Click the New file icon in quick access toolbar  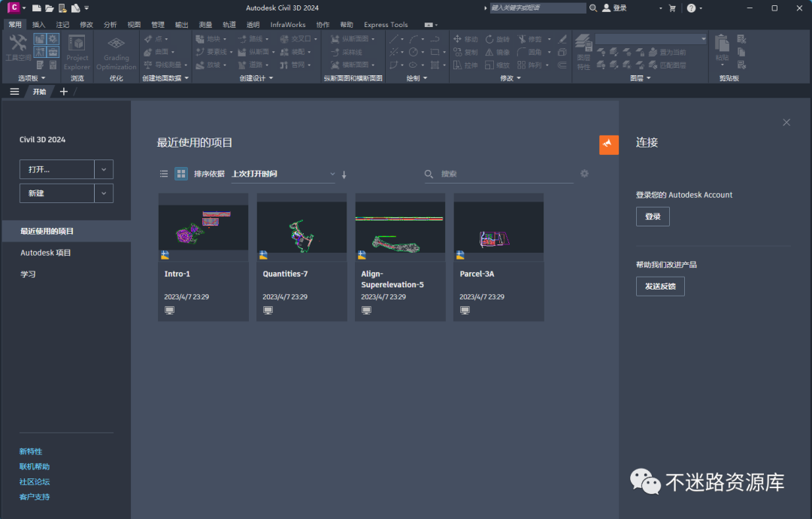36,8
